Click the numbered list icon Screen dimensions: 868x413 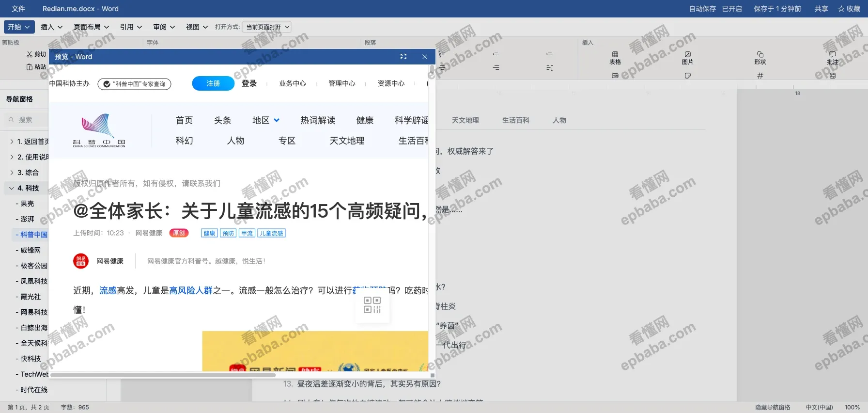pos(442,54)
